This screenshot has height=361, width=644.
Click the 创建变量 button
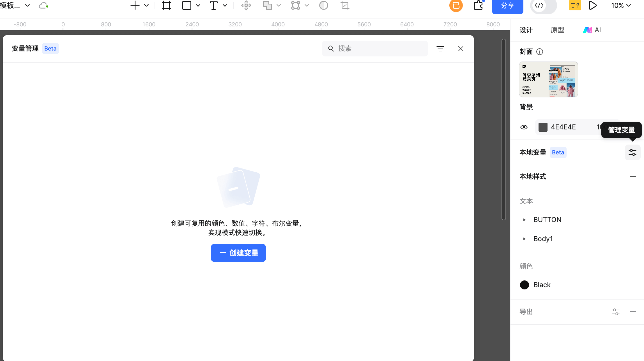238,253
